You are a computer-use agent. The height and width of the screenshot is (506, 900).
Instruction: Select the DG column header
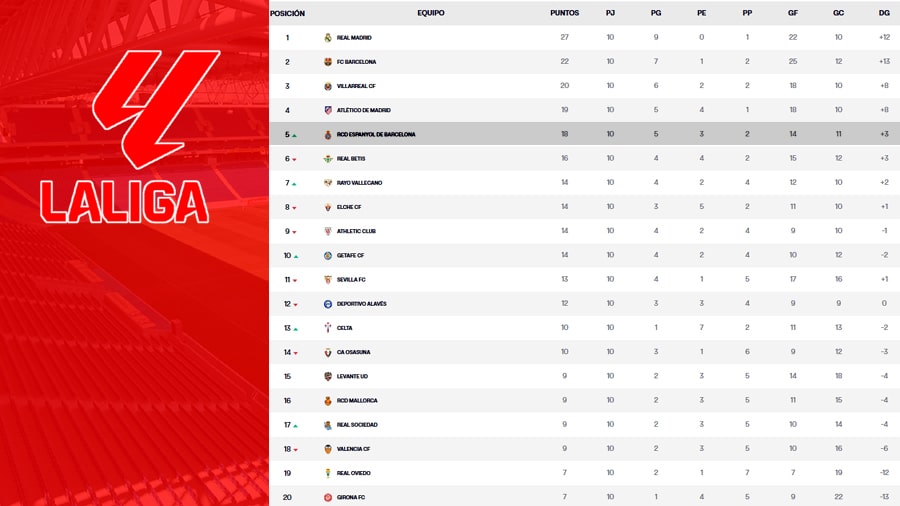point(884,13)
